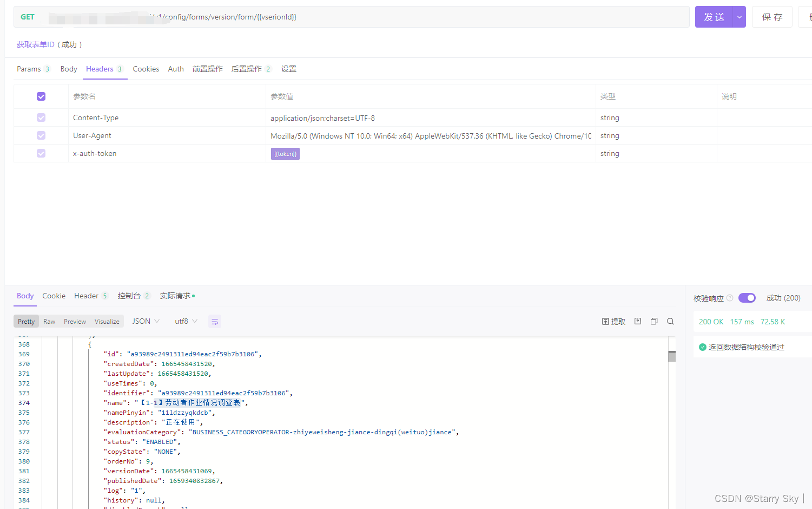The width and height of the screenshot is (812, 509).
Task: Copy the response body via the copy icon
Action: point(653,321)
